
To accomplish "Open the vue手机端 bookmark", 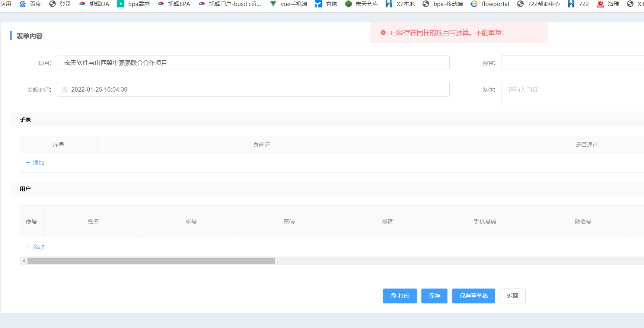I will 288,4.
